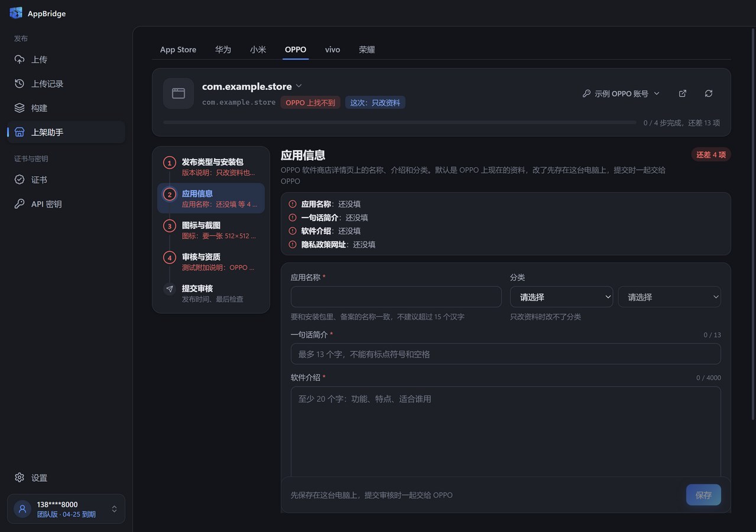Open OPPO console in external link icon

point(683,93)
